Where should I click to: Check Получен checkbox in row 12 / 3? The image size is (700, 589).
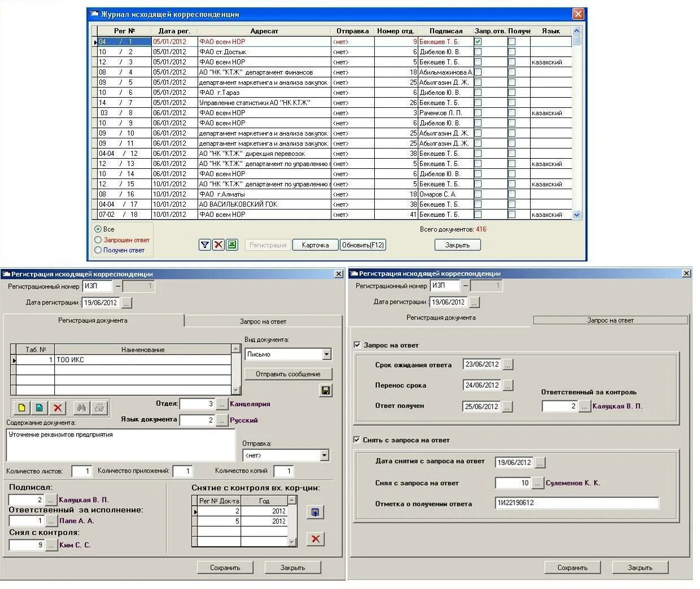[511, 62]
